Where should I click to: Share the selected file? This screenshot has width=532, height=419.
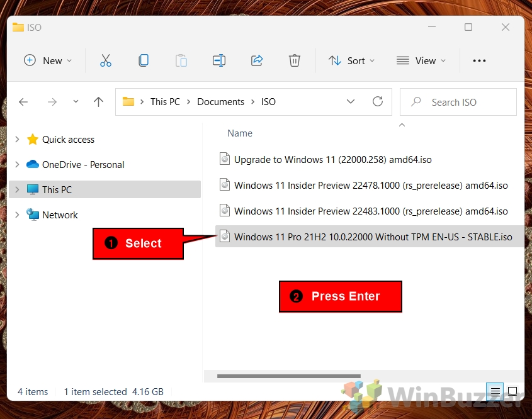tap(257, 60)
